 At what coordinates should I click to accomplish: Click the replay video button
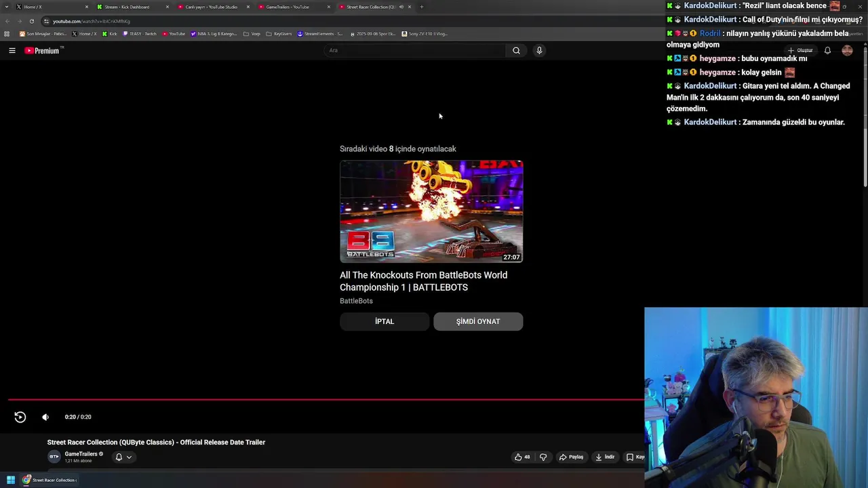coord(20,417)
